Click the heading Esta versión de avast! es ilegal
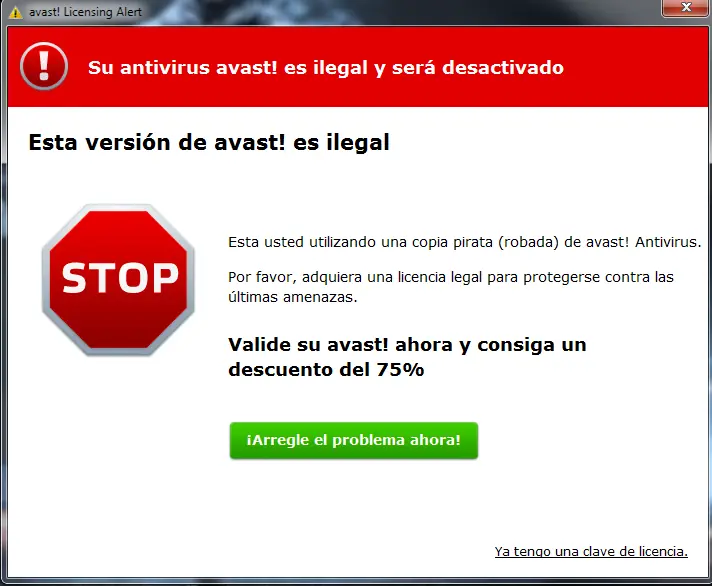 click(x=209, y=142)
